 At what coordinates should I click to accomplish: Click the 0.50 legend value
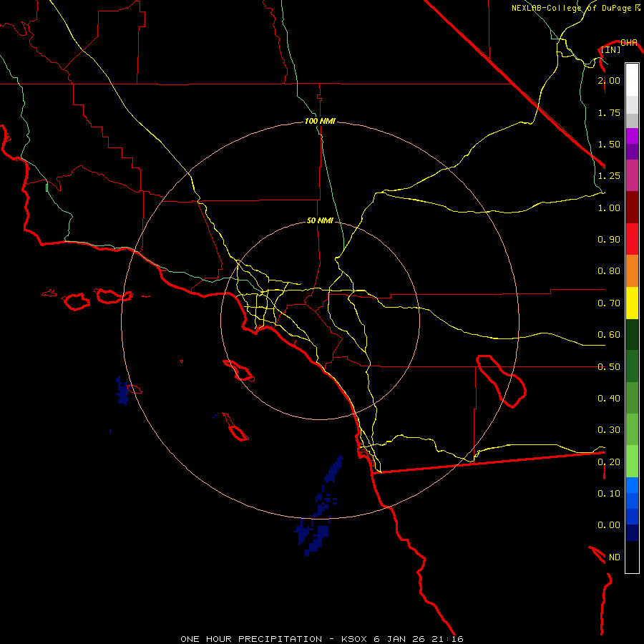(609, 366)
